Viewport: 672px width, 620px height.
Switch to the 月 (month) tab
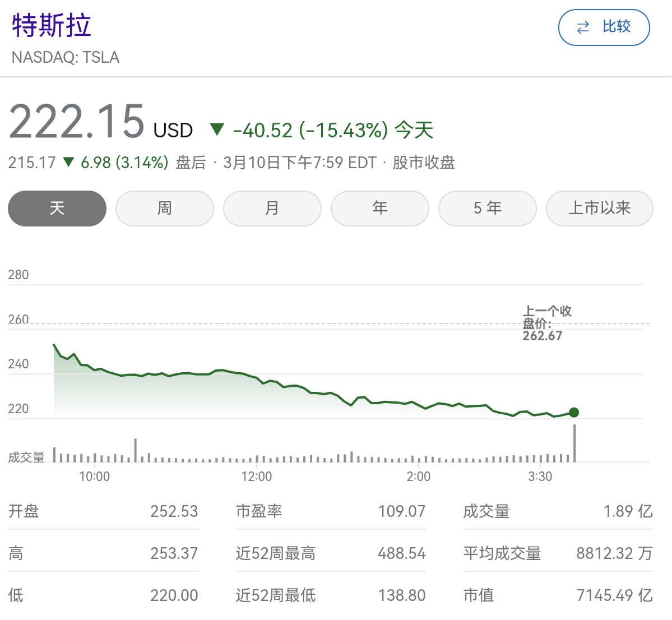[x=272, y=209]
